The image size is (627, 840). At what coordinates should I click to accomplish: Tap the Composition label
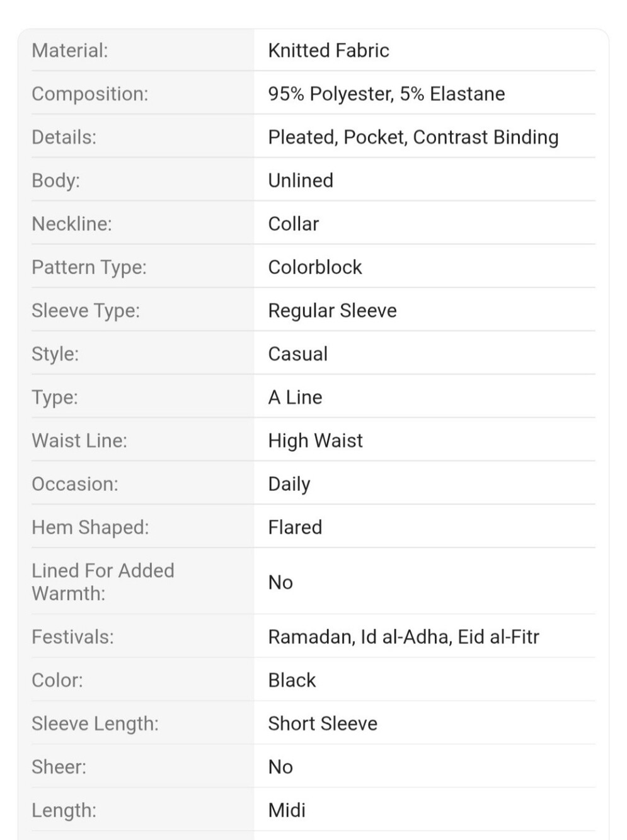(90, 94)
